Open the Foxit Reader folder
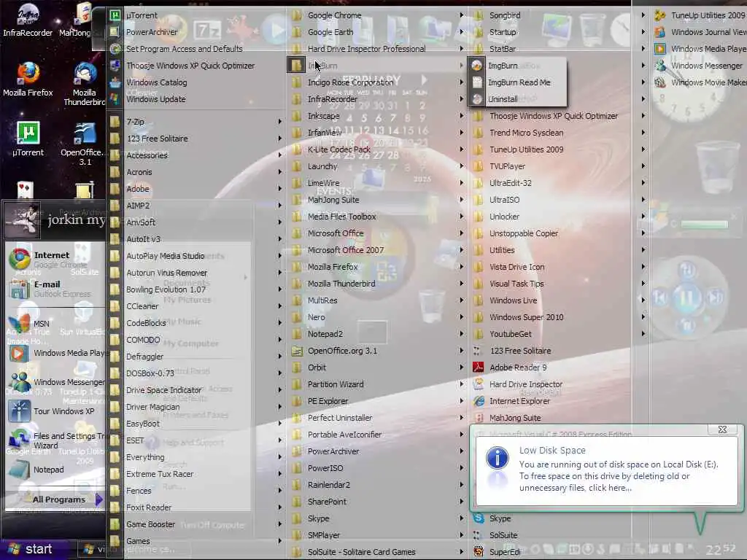The image size is (747, 560). tap(196, 507)
